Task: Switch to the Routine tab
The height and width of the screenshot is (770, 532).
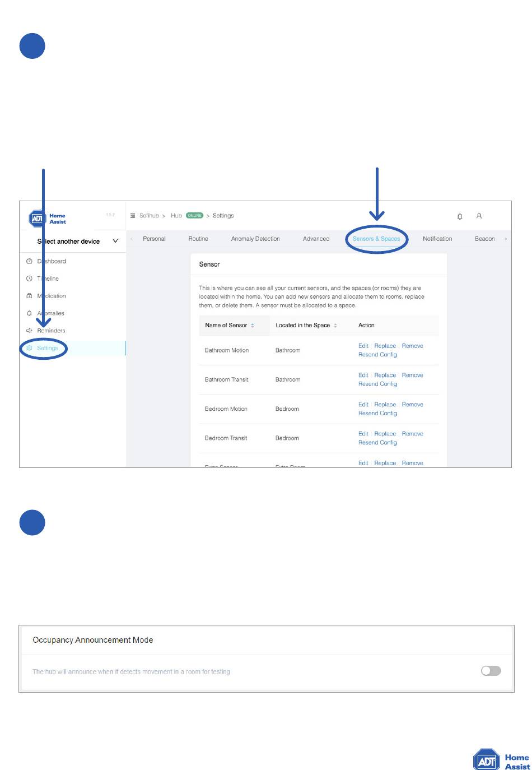Action: click(198, 239)
